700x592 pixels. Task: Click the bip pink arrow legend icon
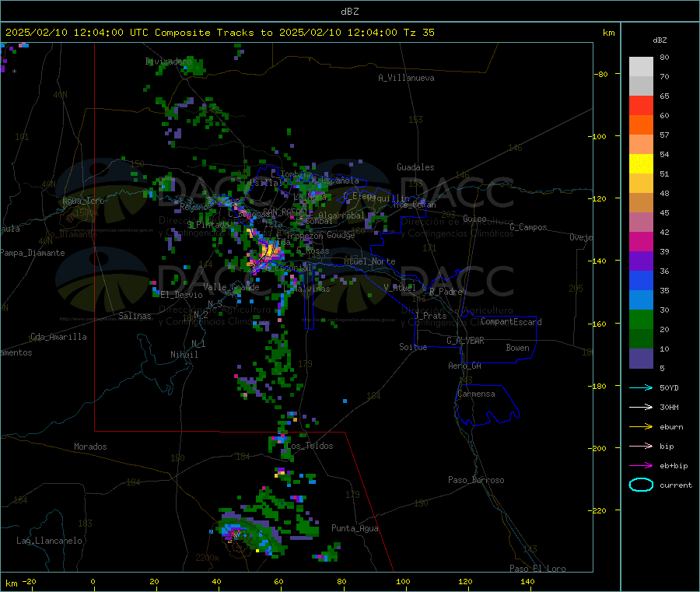(641, 446)
